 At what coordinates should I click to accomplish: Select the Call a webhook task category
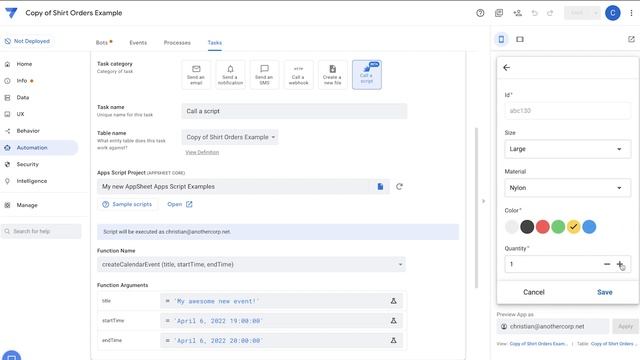point(298,75)
